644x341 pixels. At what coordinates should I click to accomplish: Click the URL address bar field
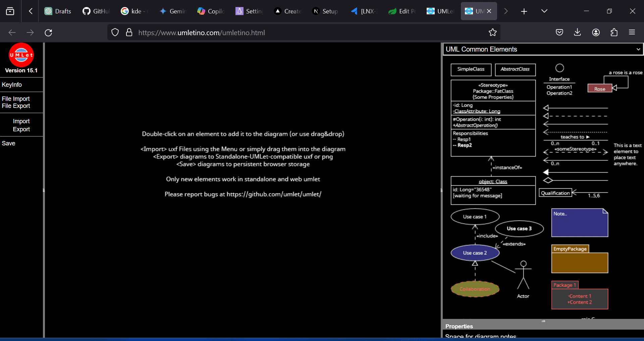302,32
